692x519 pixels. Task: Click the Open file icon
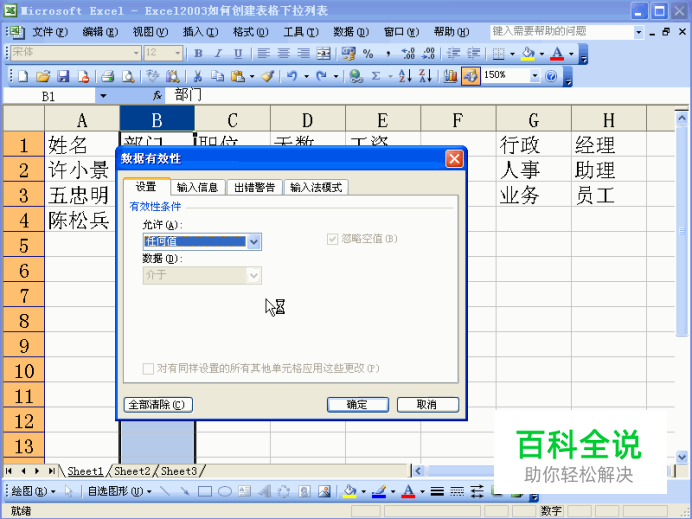[43, 76]
